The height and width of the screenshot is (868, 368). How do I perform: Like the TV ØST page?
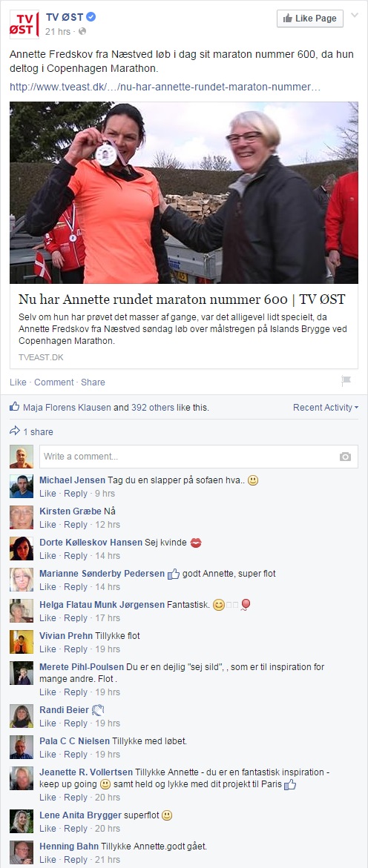310,19
